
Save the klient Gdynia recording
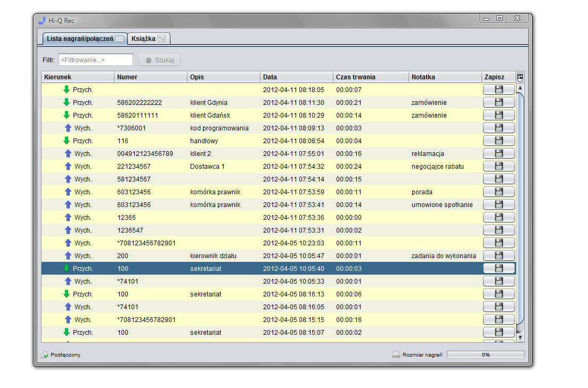[499, 102]
